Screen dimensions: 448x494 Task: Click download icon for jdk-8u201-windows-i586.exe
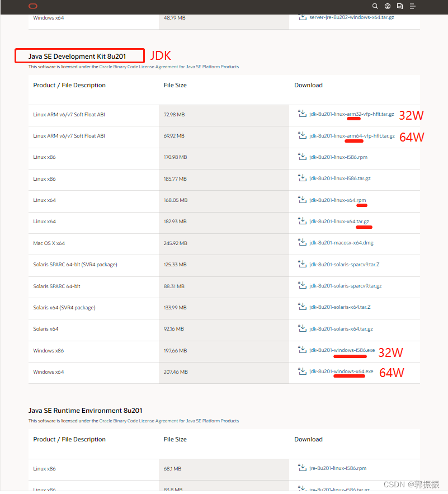[x=302, y=350]
